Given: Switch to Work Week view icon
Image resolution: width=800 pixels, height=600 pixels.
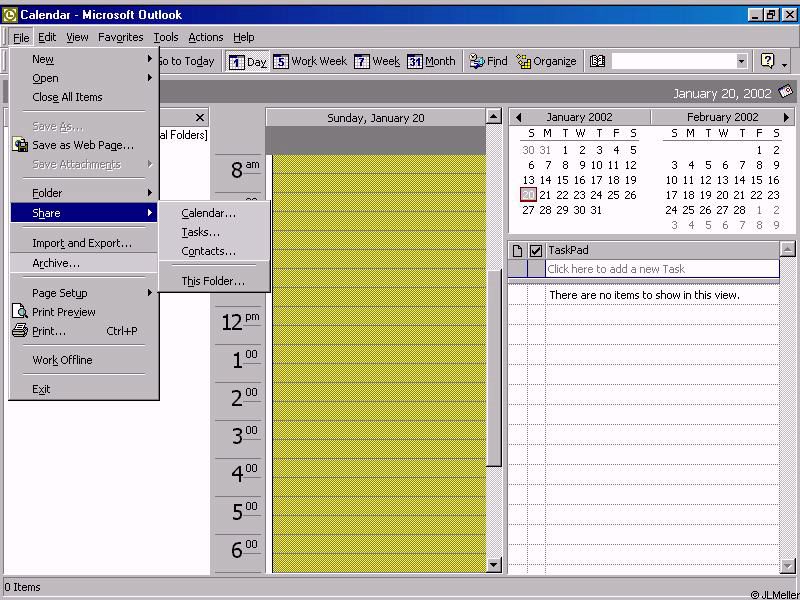Looking at the screenshot, I should (281, 62).
